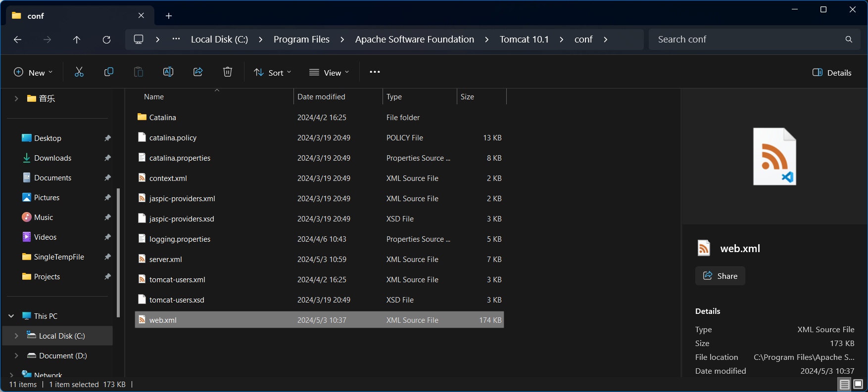Click the navigation pane scrollbar

(x=118, y=252)
